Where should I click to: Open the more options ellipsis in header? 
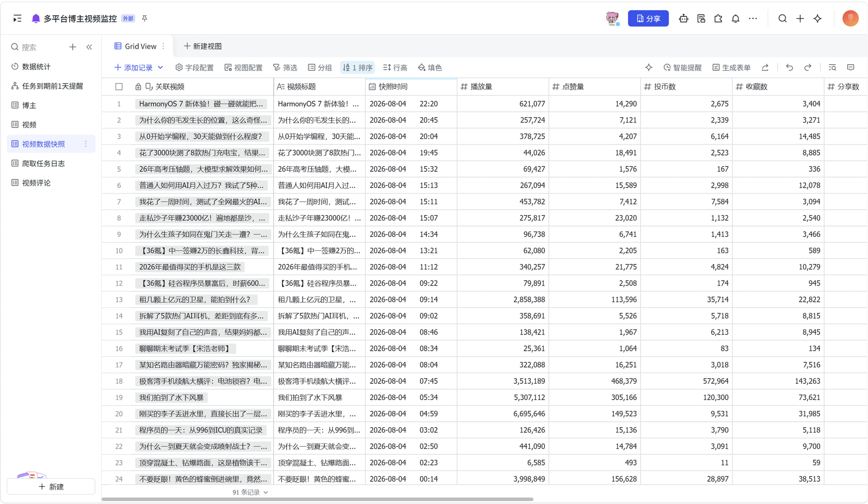753,19
